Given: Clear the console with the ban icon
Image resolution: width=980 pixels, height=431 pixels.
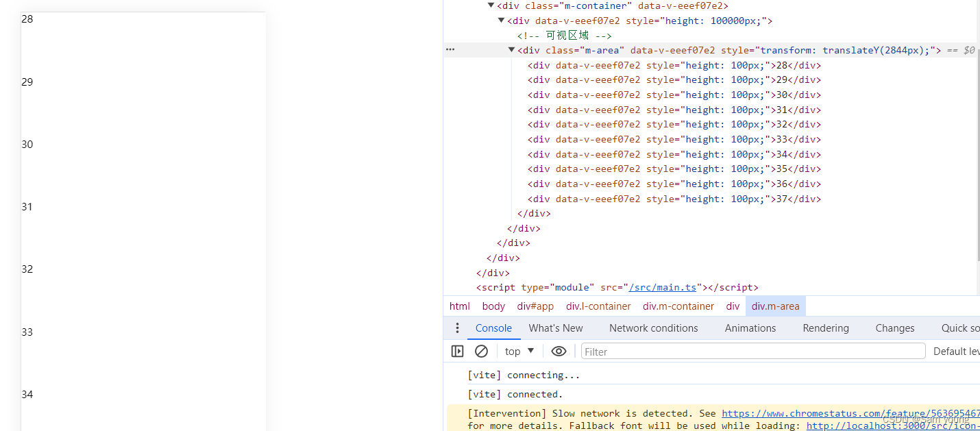Looking at the screenshot, I should click(x=482, y=352).
